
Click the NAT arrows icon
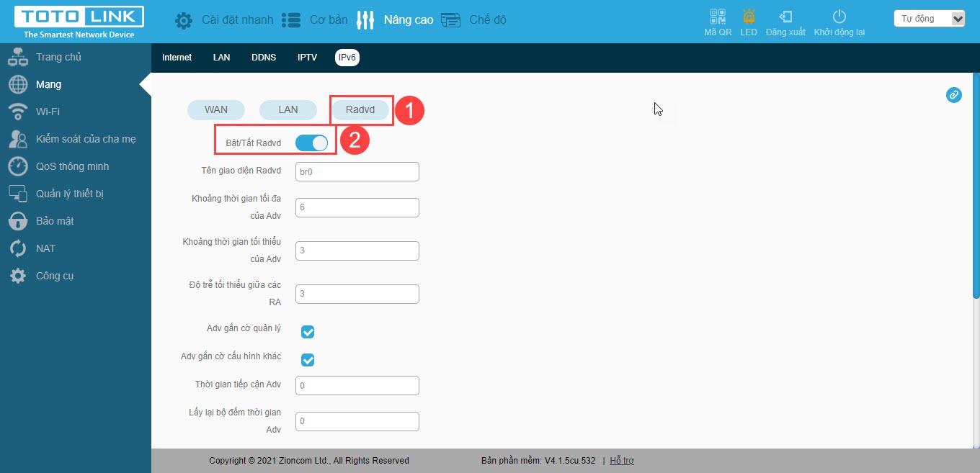pyautogui.click(x=18, y=248)
